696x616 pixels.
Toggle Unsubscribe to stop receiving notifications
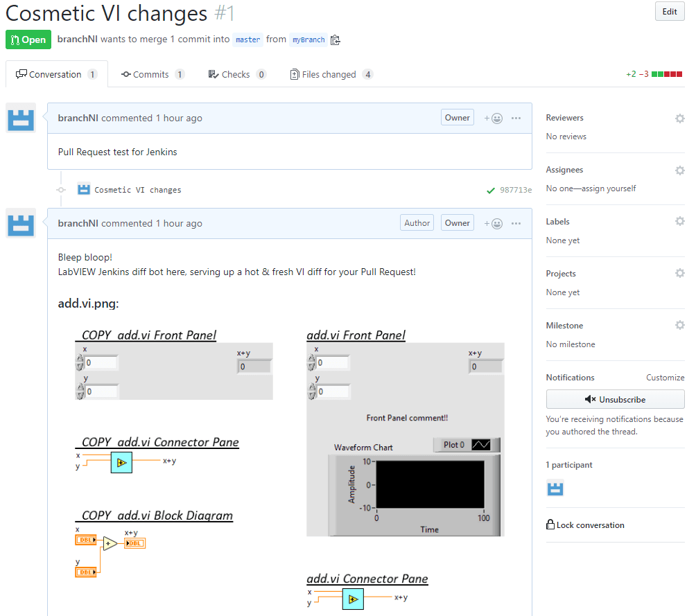click(x=615, y=399)
